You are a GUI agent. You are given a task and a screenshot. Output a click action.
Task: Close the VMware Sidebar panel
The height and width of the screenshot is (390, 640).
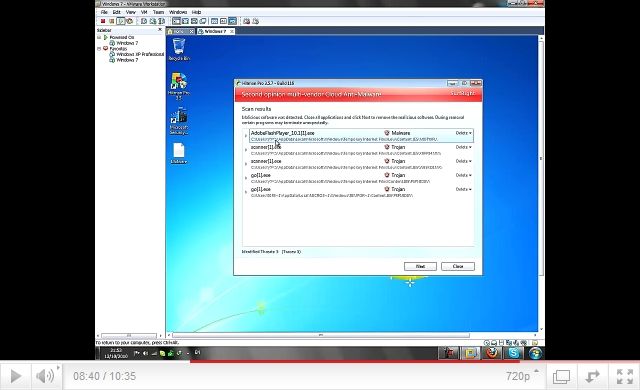coord(160,30)
